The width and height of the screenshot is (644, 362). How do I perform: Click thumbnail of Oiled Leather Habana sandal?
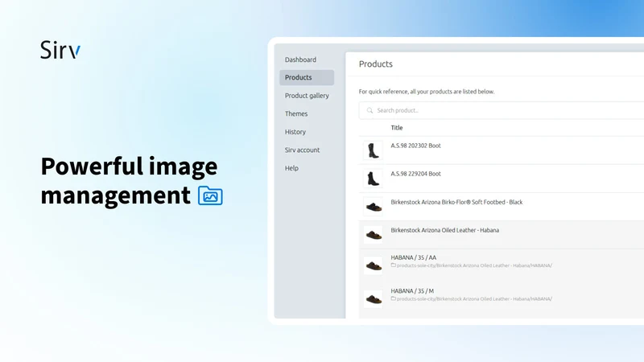click(373, 235)
